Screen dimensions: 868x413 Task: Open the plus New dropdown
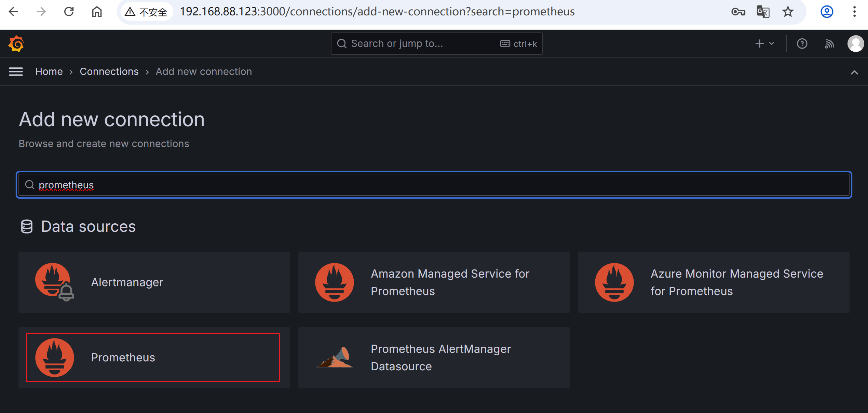coord(765,44)
